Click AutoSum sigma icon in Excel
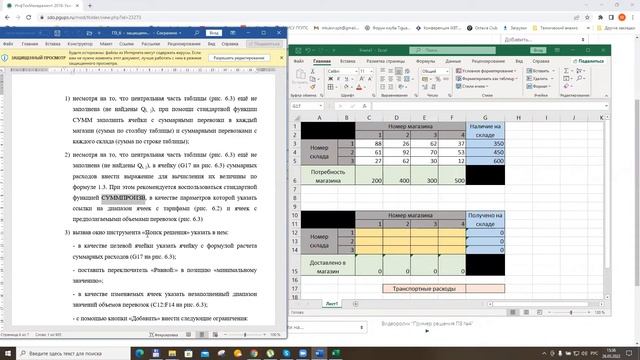Screen dimensions: 640x360 click(567, 71)
